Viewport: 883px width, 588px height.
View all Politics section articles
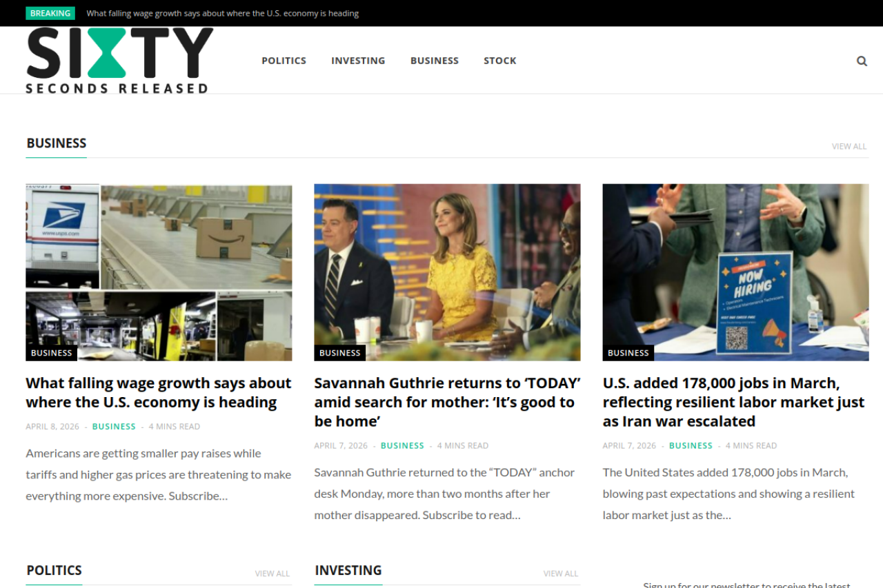(x=272, y=574)
